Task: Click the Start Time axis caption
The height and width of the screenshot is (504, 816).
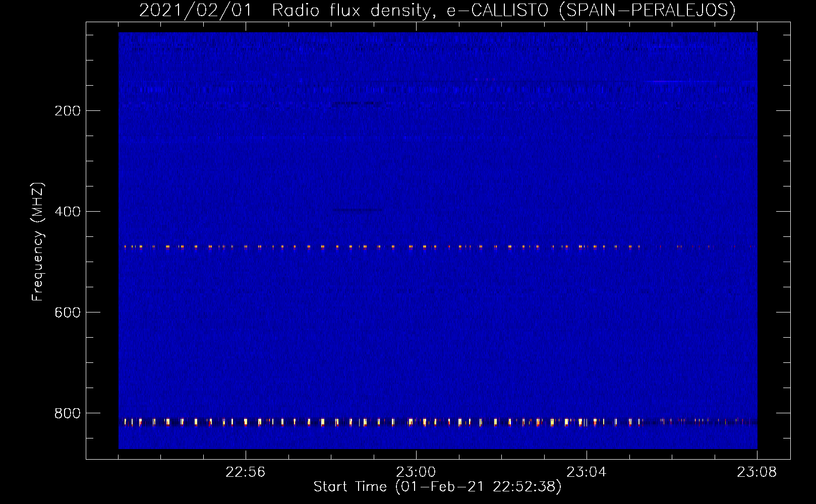Action: click(437, 487)
